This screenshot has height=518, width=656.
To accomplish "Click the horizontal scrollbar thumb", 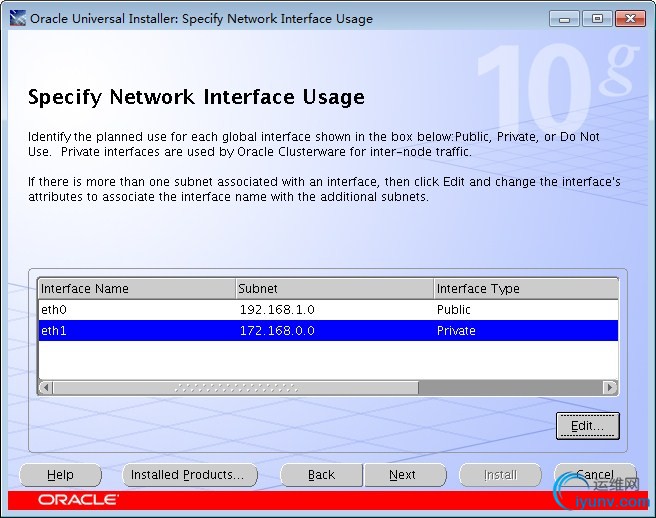I will [x=235, y=387].
